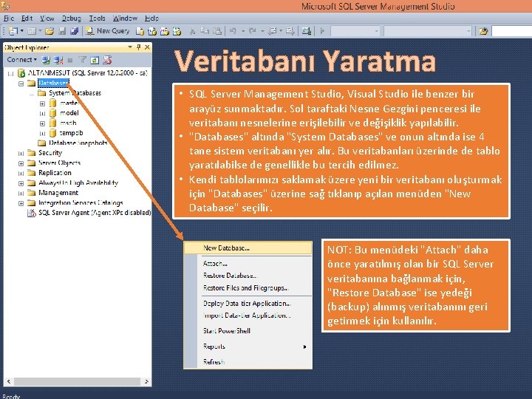Click the Analysis Services MDX Query icon
The width and height of the screenshot is (532, 399).
(x=152, y=32)
